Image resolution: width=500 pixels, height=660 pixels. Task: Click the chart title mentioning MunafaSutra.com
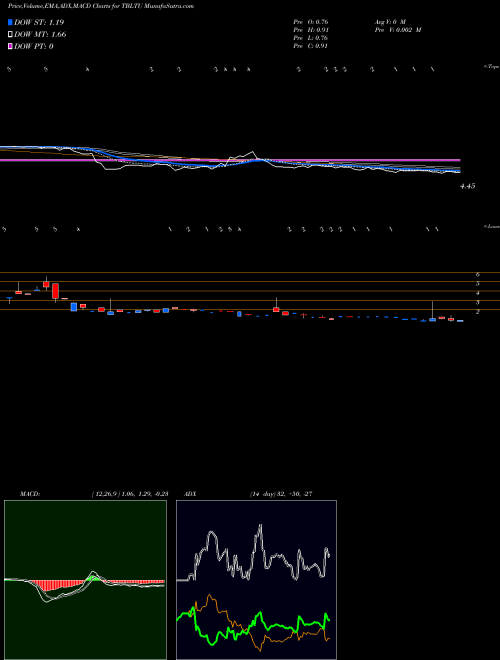[x=101, y=7]
